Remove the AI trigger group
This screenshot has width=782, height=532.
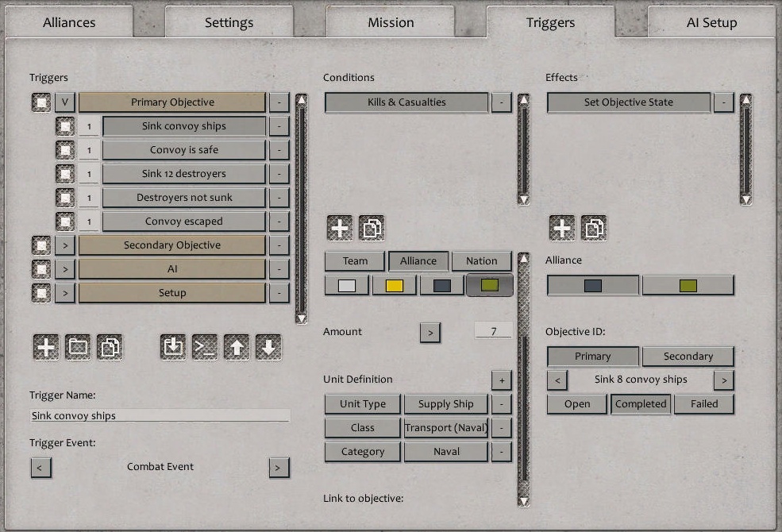(279, 269)
